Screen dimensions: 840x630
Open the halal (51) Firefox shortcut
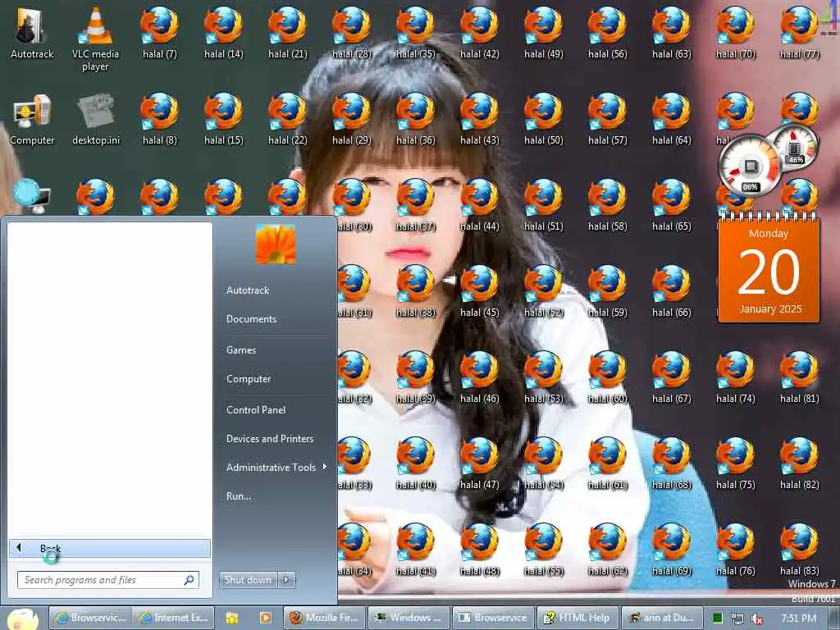click(x=543, y=206)
